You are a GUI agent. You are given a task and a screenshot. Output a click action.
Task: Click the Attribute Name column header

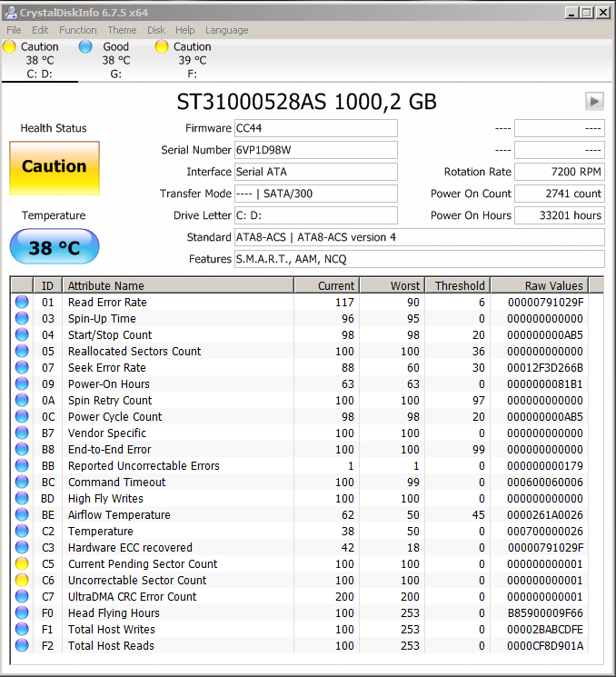[x=177, y=285]
